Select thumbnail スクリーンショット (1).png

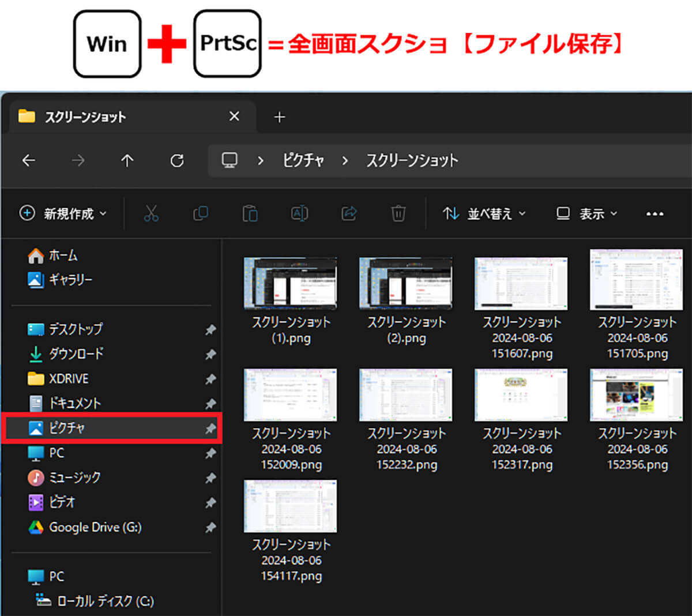pyautogui.click(x=291, y=283)
